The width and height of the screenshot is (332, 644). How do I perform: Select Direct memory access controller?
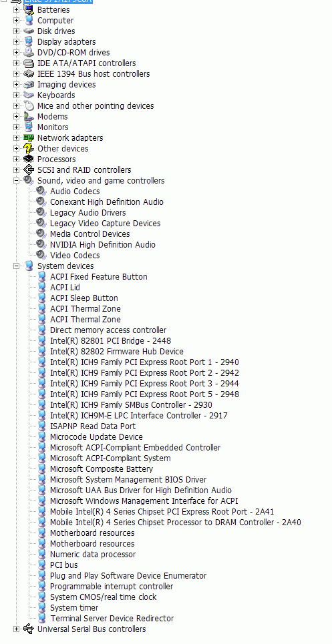pyautogui.click(x=108, y=330)
